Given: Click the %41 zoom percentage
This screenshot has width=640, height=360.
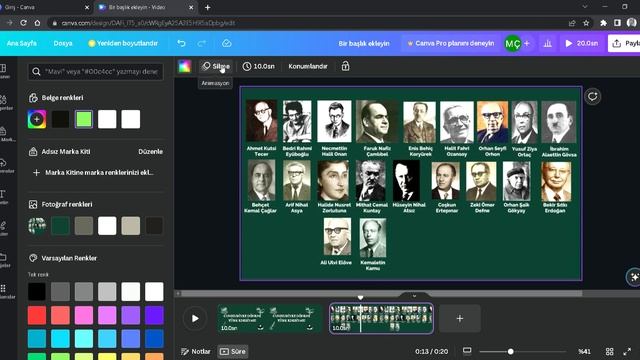Looking at the screenshot, I should 584,351.
